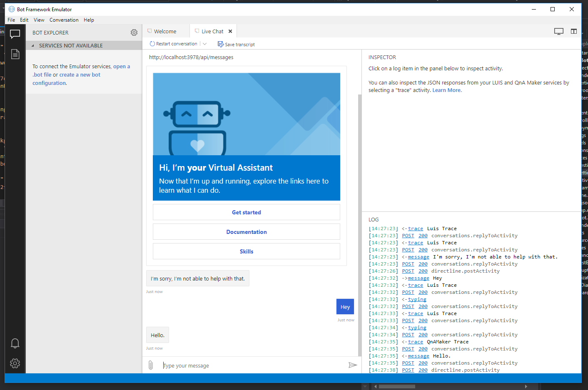Image resolution: width=588 pixels, height=390 pixels.
Task: Click the send message arrow icon
Action: (x=353, y=365)
